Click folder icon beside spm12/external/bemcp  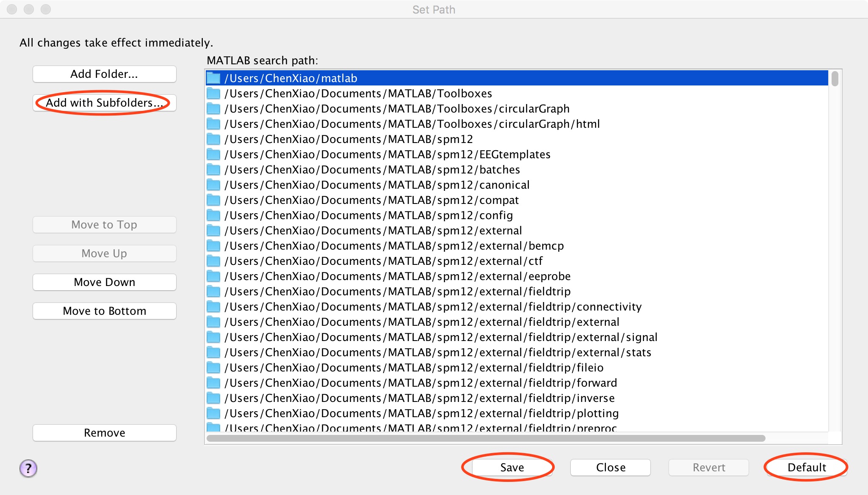point(213,246)
